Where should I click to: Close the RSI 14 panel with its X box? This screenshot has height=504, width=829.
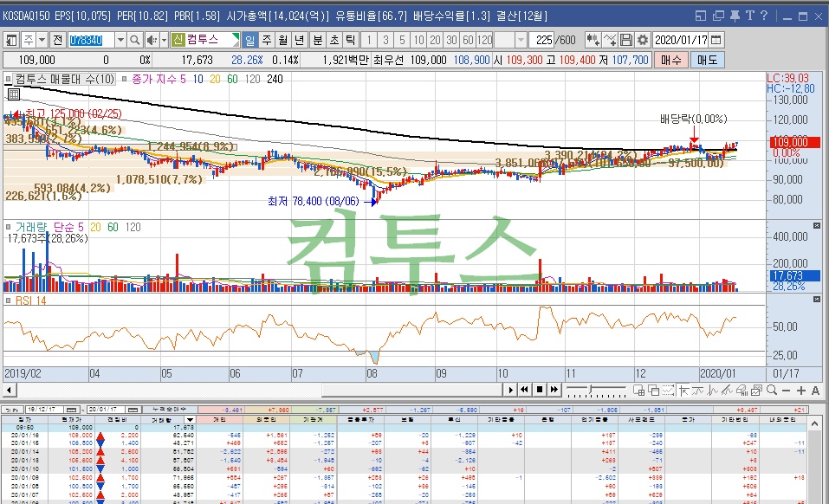click(817, 299)
